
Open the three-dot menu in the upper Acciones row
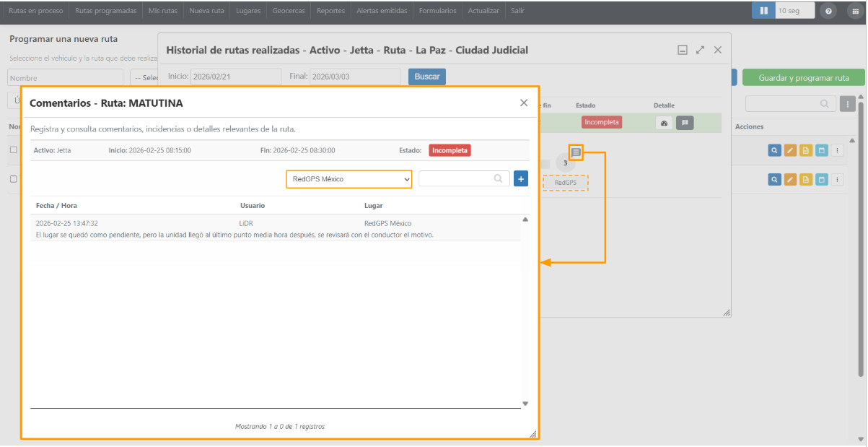click(x=838, y=150)
